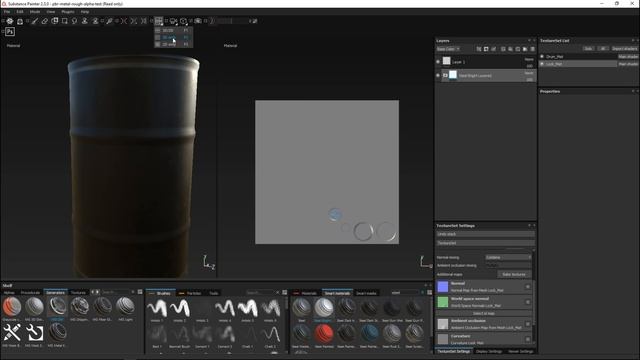Select the Smudge tool icon
This screenshot has height=360, width=640.
pyautogui.click(x=74, y=21)
